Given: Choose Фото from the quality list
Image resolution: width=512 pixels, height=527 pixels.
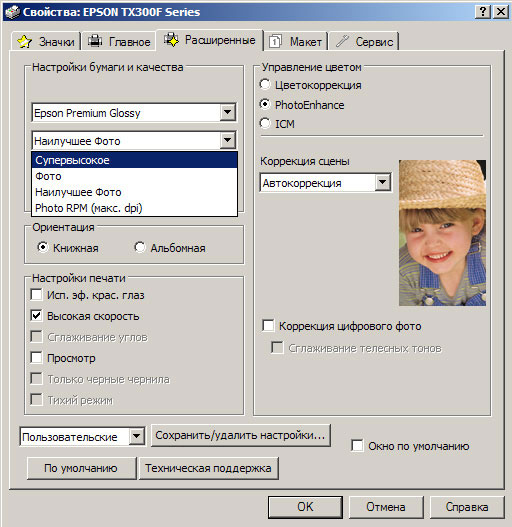Looking at the screenshot, I should point(134,176).
